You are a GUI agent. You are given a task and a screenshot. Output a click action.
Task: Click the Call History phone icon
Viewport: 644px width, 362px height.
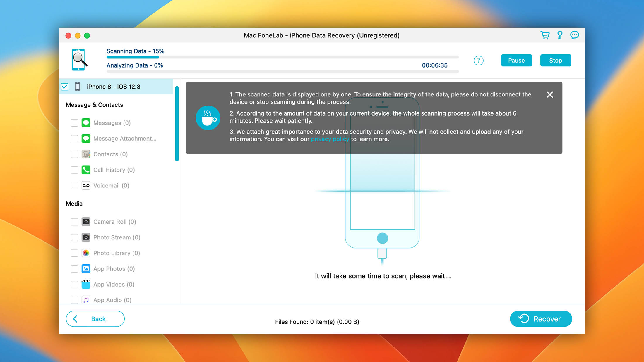coord(86,170)
